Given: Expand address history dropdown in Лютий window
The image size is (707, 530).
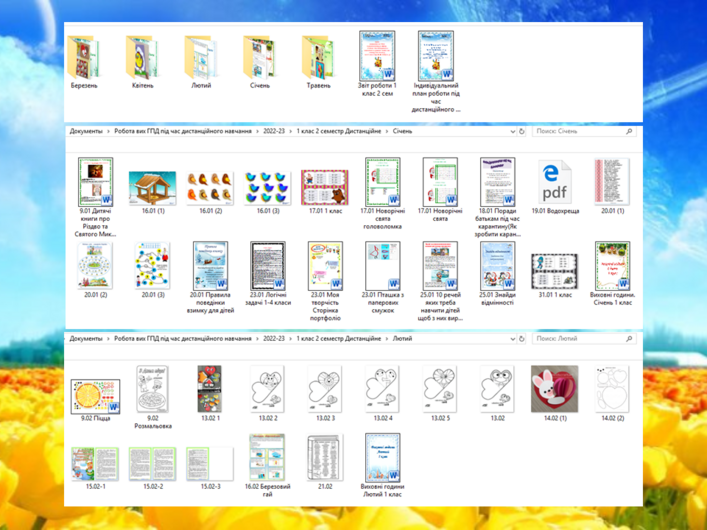Looking at the screenshot, I should coord(513,339).
